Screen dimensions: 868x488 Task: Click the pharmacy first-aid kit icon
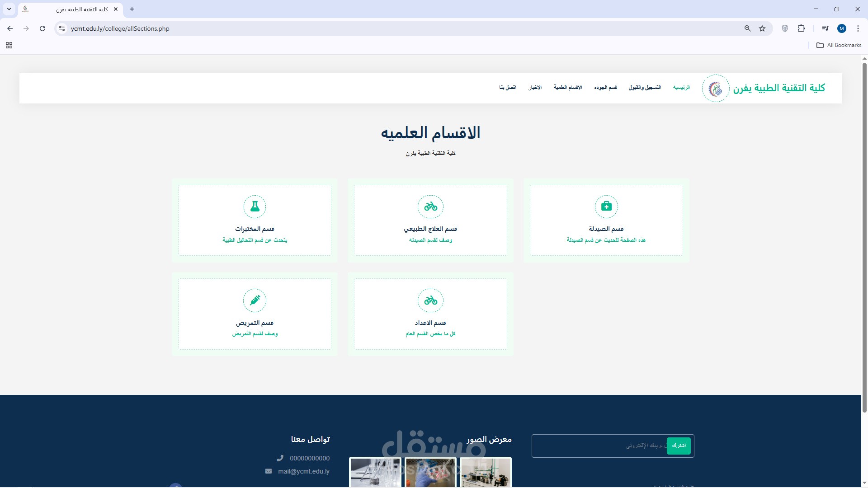606,206
